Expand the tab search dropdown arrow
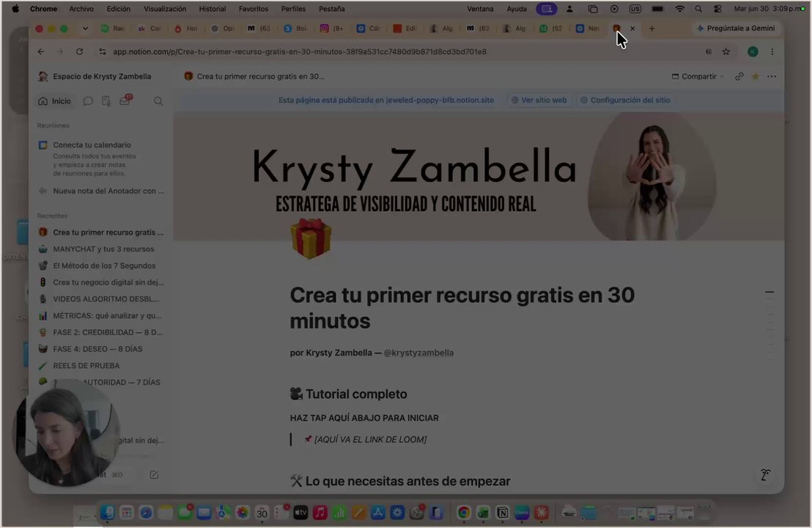 coord(85,29)
